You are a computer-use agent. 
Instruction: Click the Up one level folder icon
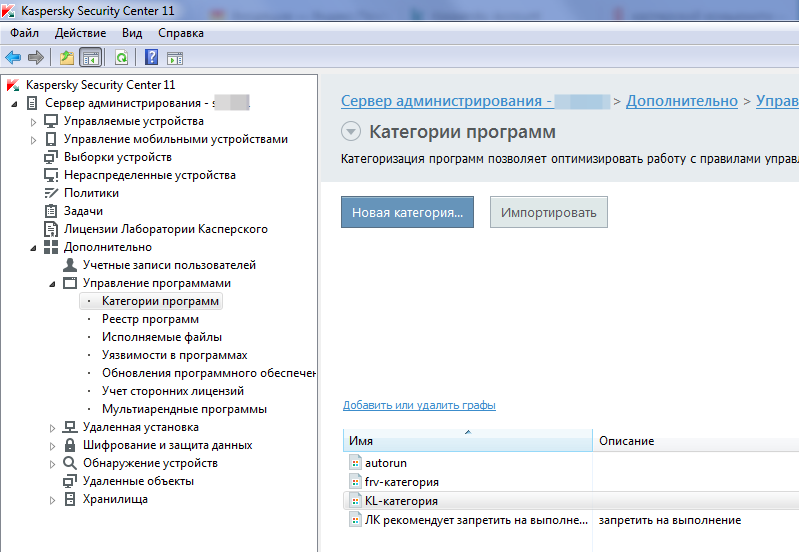pos(67,57)
